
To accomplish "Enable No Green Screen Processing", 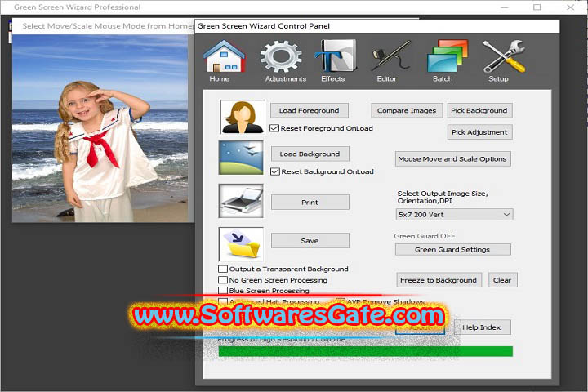I will 223,280.
